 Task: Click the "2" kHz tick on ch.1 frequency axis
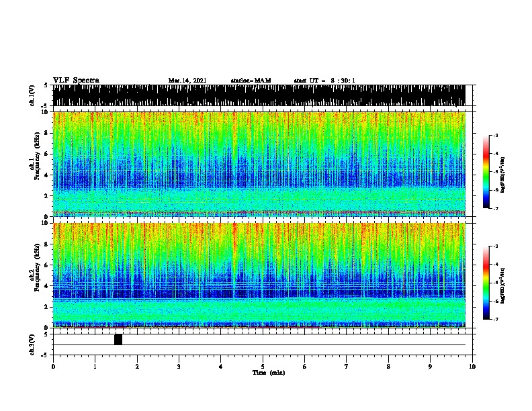(46, 195)
